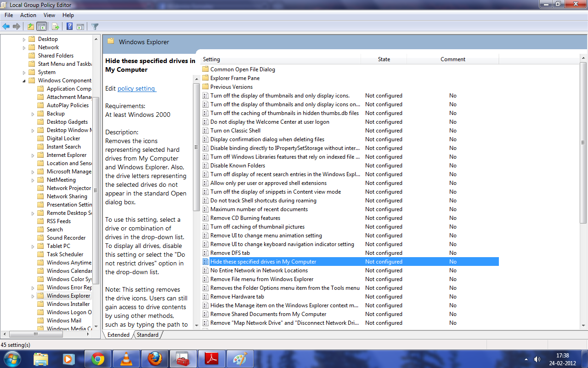Switch to the Extended tab
This screenshot has width=588, height=368.
tap(119, 335)
